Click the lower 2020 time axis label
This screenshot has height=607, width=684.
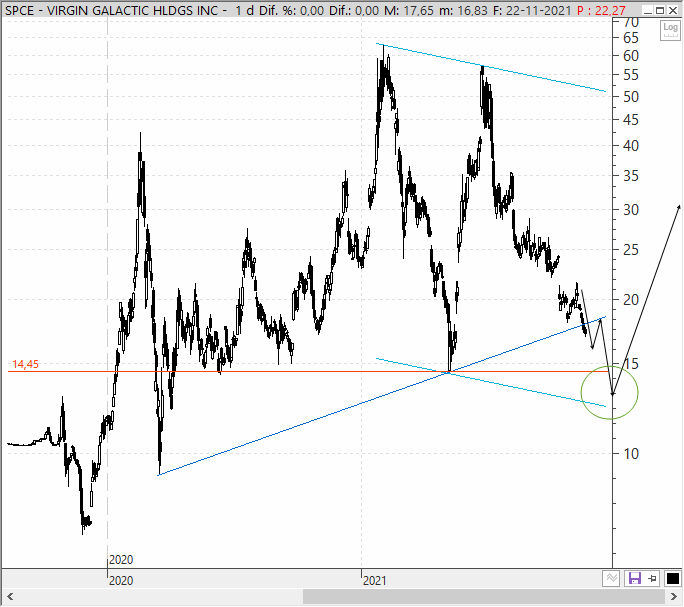[121, 581]
